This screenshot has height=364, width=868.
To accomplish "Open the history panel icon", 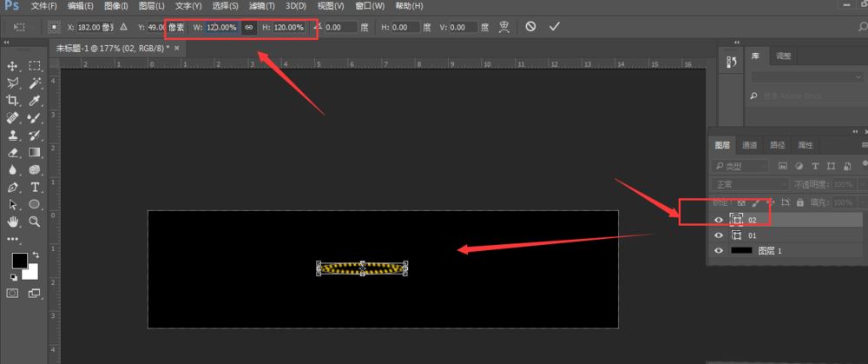I will 731,62.
